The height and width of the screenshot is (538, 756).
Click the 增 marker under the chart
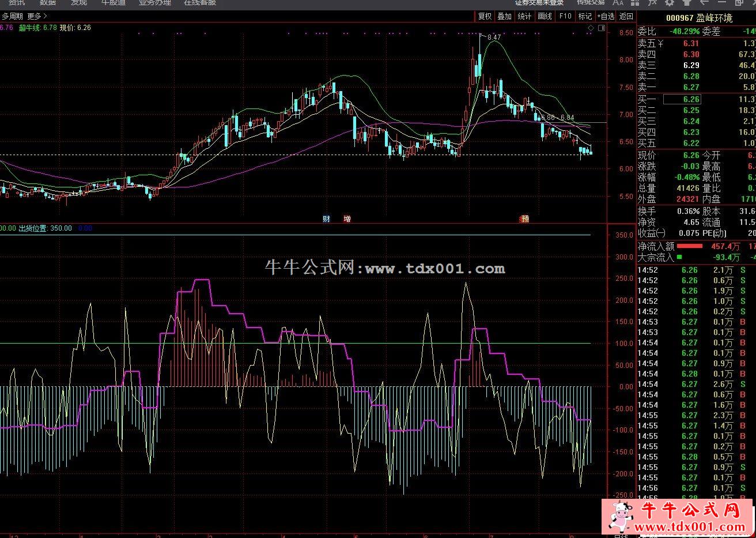coord(347,219)
